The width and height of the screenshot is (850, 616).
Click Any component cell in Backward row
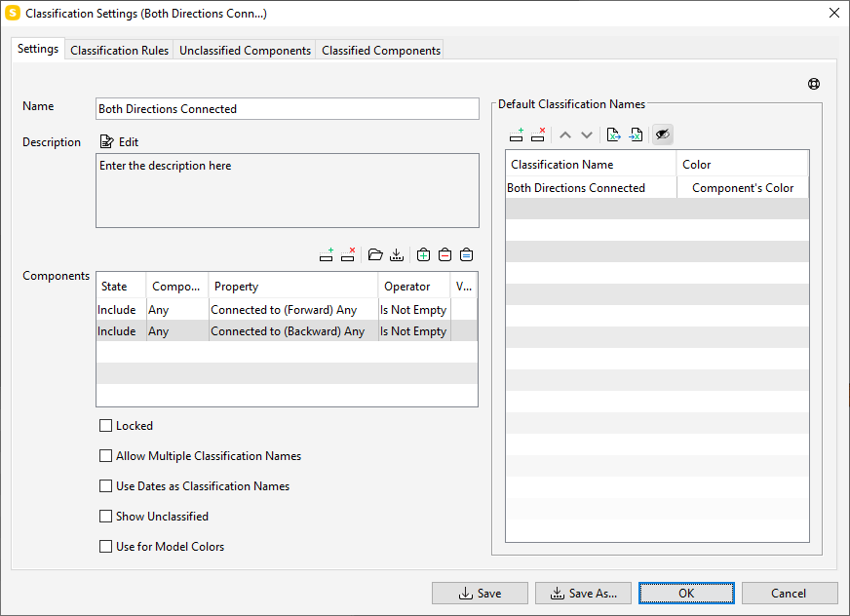pyautogui.click(x=177, y=330)
